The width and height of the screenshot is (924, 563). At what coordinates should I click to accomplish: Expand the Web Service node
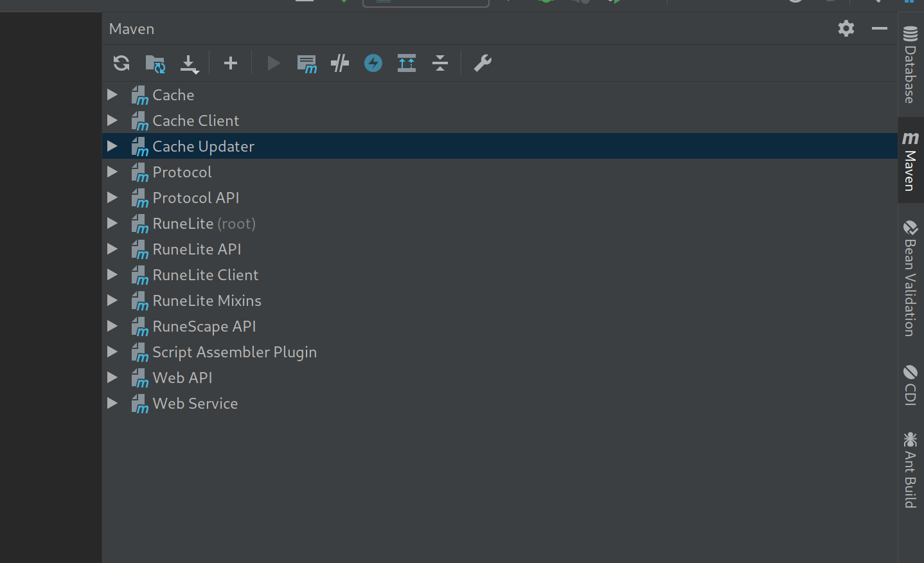click(x=112, y=403)
